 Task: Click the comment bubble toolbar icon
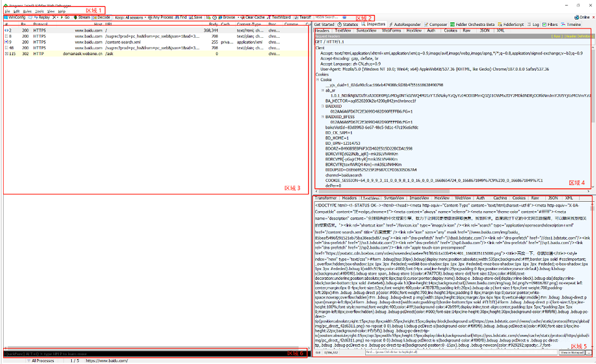(x=30, y=17)
